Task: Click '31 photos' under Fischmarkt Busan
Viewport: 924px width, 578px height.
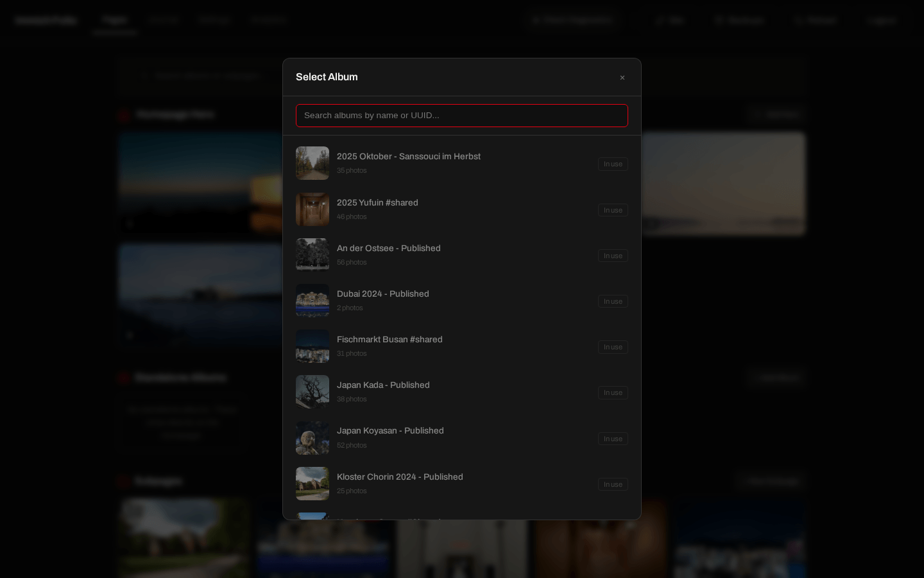Action: pos(352,354)
